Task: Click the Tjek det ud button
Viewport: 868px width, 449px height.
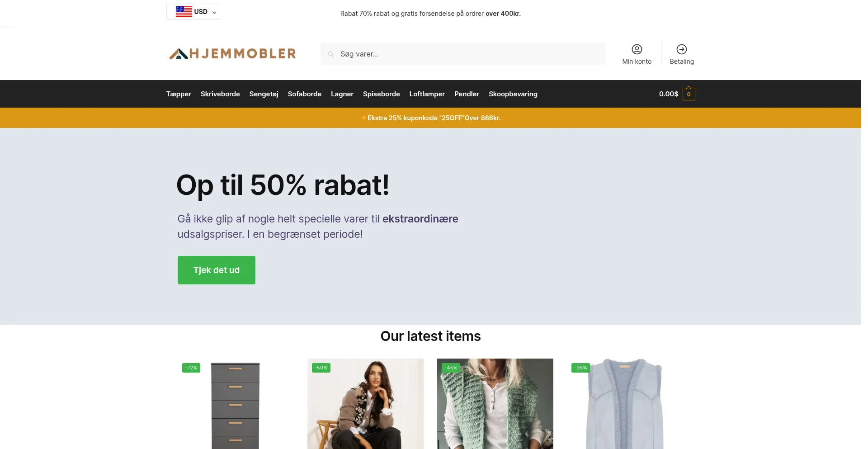Action: 216,270
